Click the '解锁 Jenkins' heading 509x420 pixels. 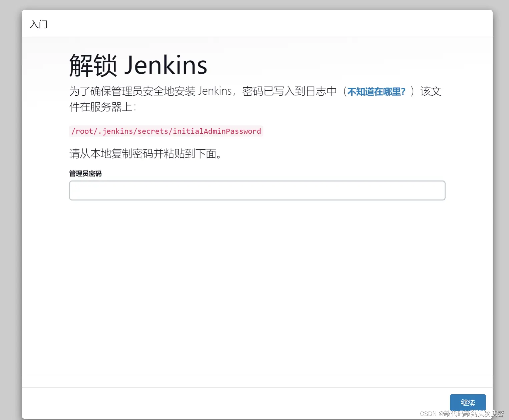(138, 65)
